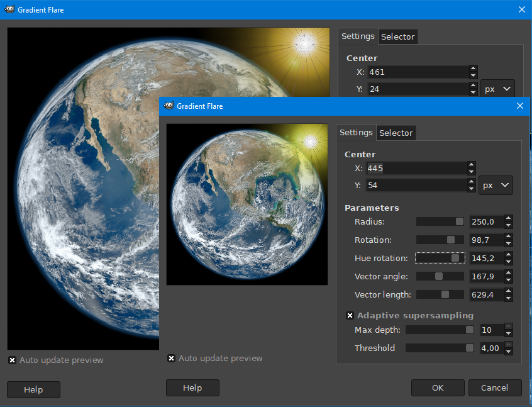Open Selector tab in front dialog

(x=396, y=133)
